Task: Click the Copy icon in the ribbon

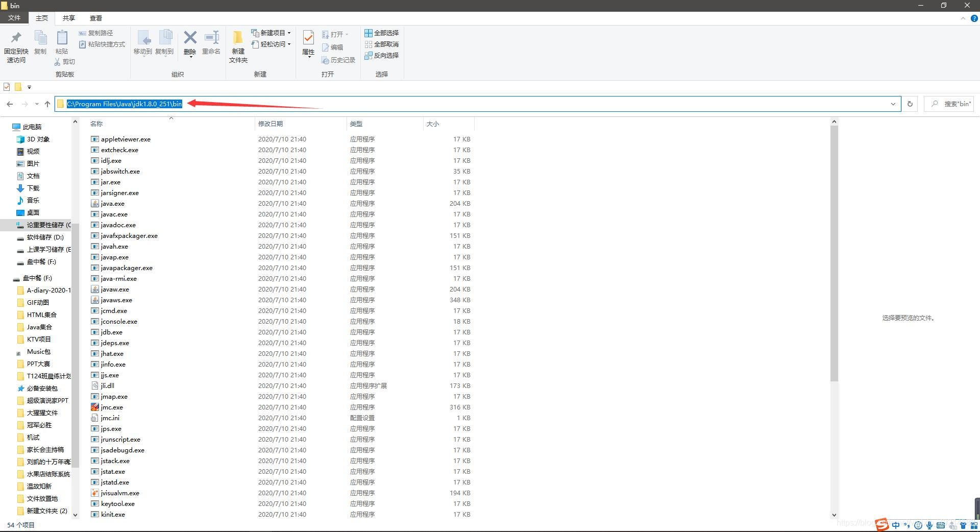Action: 40,38
